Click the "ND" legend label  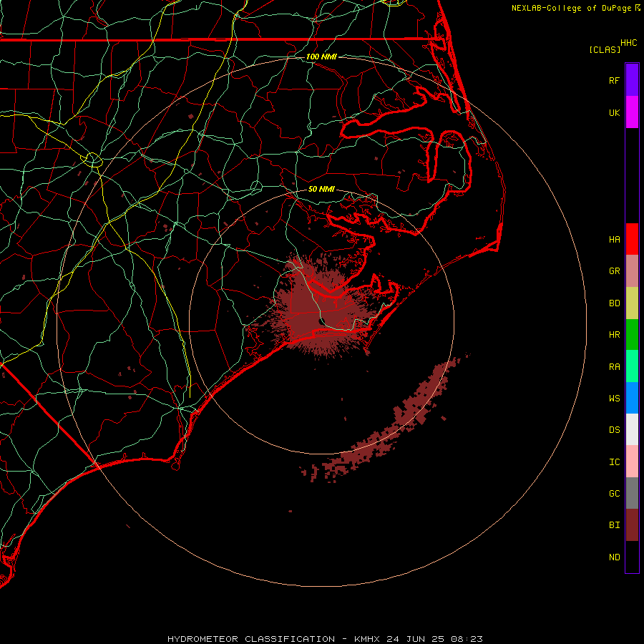(614, 557)
